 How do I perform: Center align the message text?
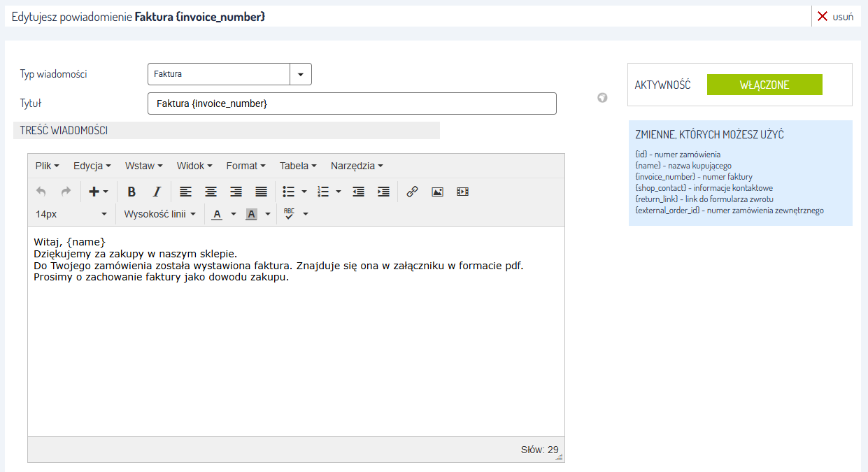point(211,192)
